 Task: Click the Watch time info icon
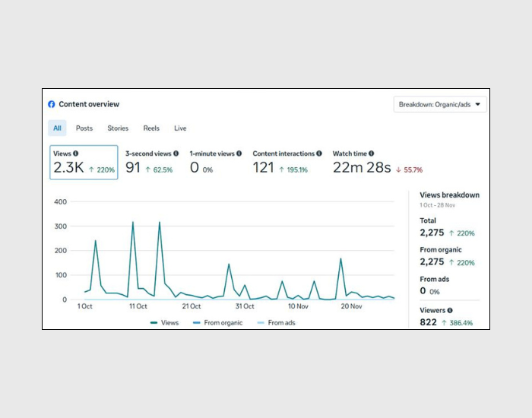click(x=372, y=154)
